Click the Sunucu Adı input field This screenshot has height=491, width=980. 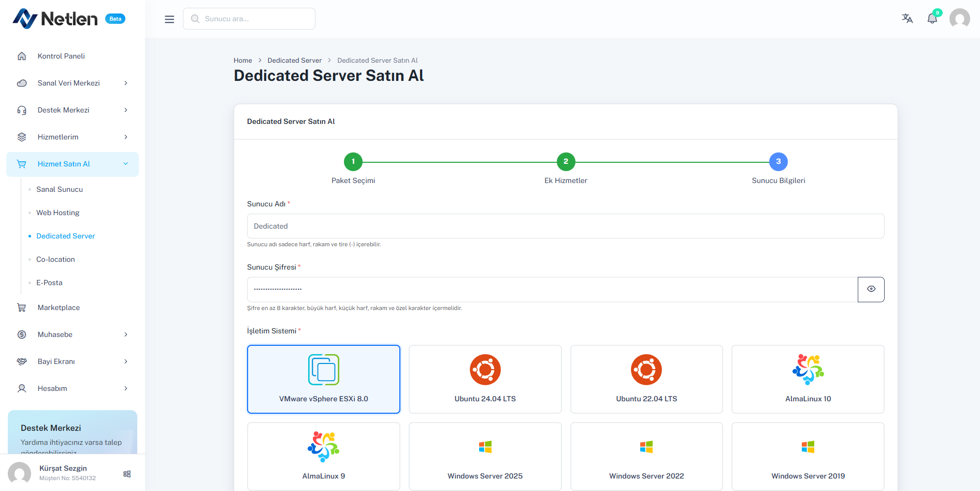pyautogui.click(x=566, y=226)
